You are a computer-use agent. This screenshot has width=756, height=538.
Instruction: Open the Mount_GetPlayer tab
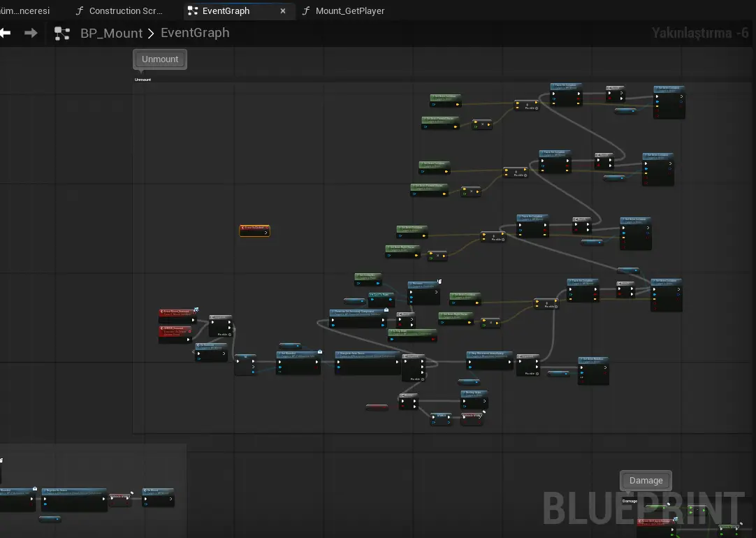(349, 11)
